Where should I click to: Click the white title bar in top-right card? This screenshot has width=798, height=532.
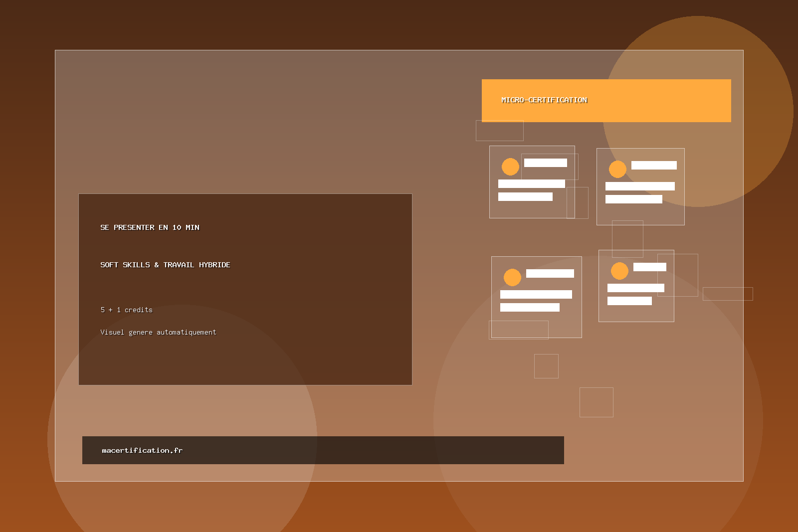[653, 165]
